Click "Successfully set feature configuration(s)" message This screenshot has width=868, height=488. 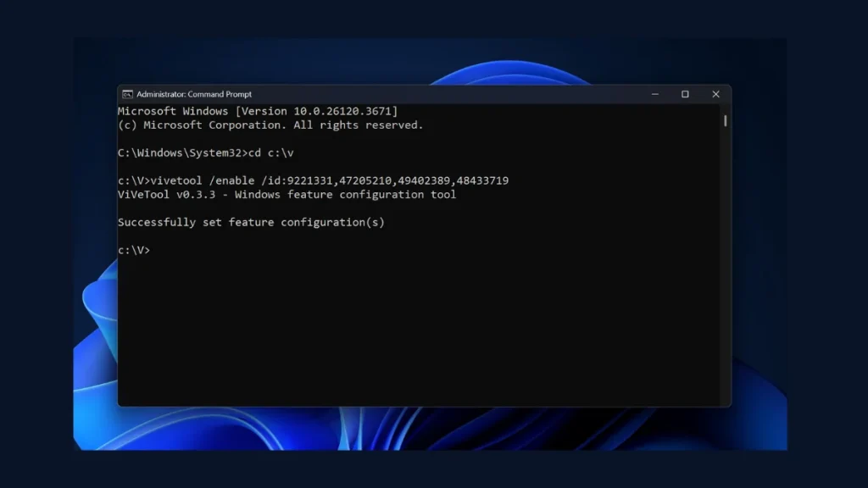click(251, 222)
